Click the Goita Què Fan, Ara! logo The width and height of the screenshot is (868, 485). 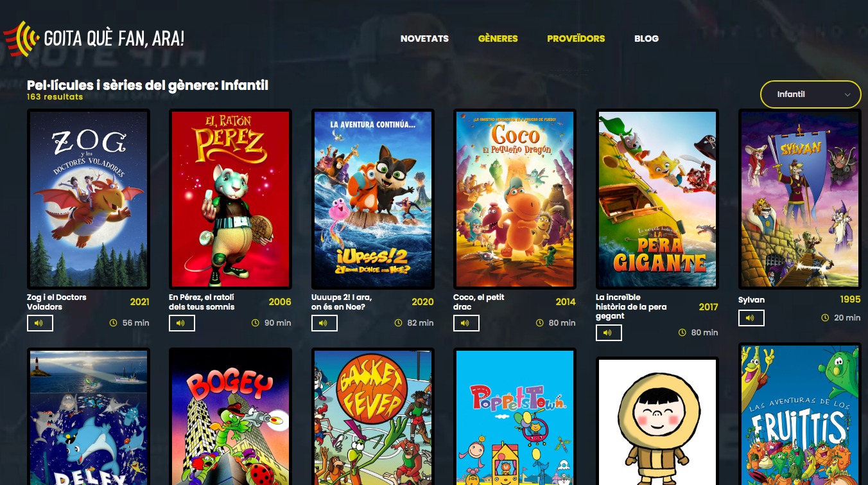click(94, 39)
